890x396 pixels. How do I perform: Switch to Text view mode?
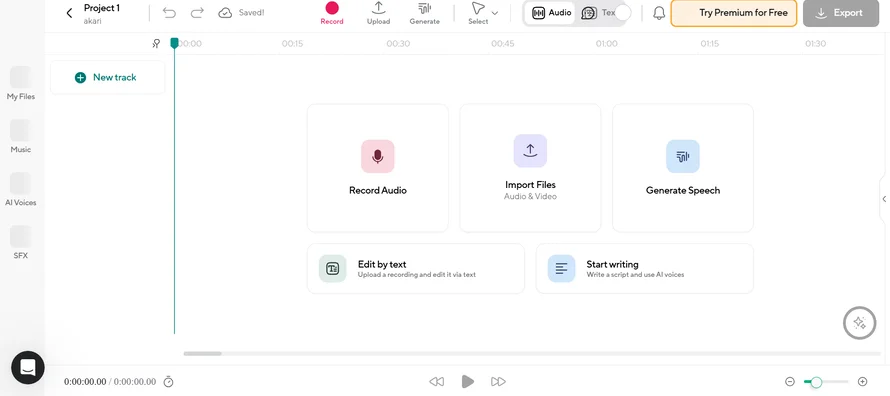click(x=598, y=12)
